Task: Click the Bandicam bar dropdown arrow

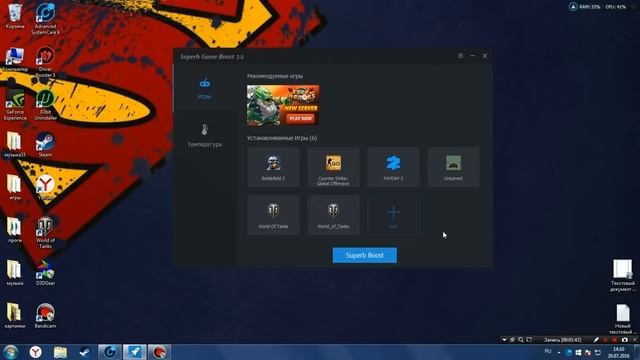Action: [x=504, y=340]
